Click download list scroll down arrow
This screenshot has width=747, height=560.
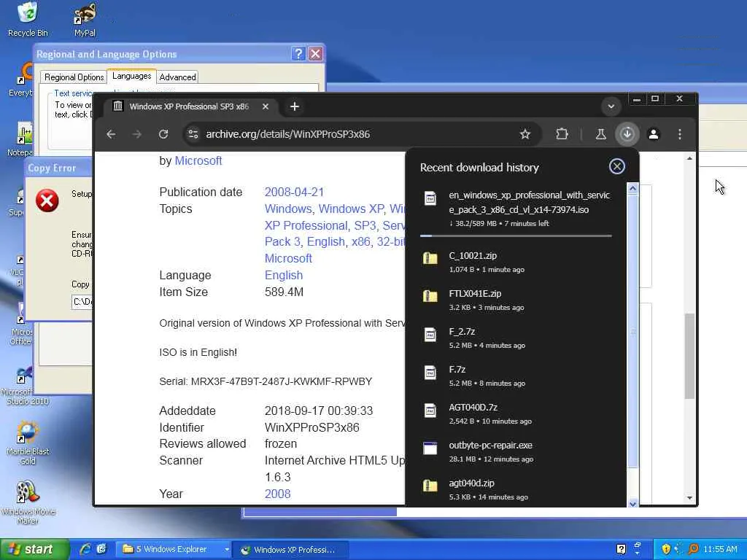click(x=632, y=503)
